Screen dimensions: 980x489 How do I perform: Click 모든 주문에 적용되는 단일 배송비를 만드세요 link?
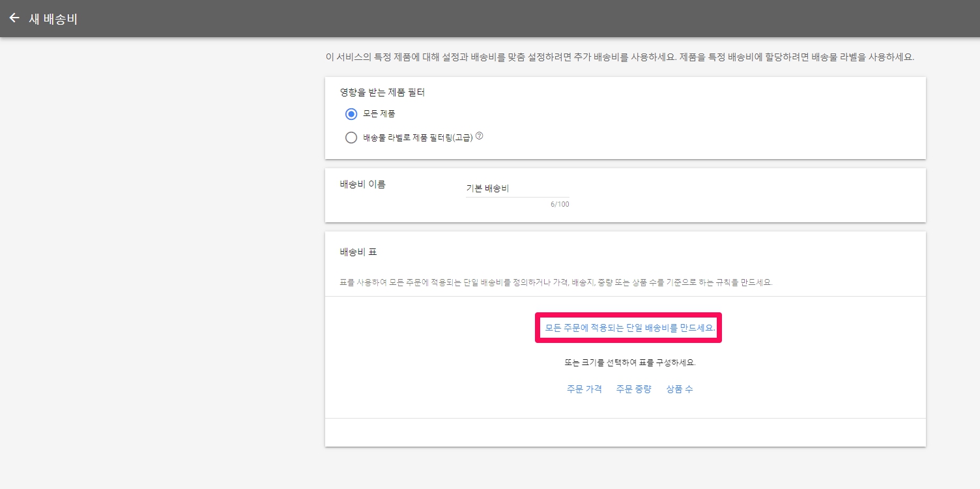point(629,328)
